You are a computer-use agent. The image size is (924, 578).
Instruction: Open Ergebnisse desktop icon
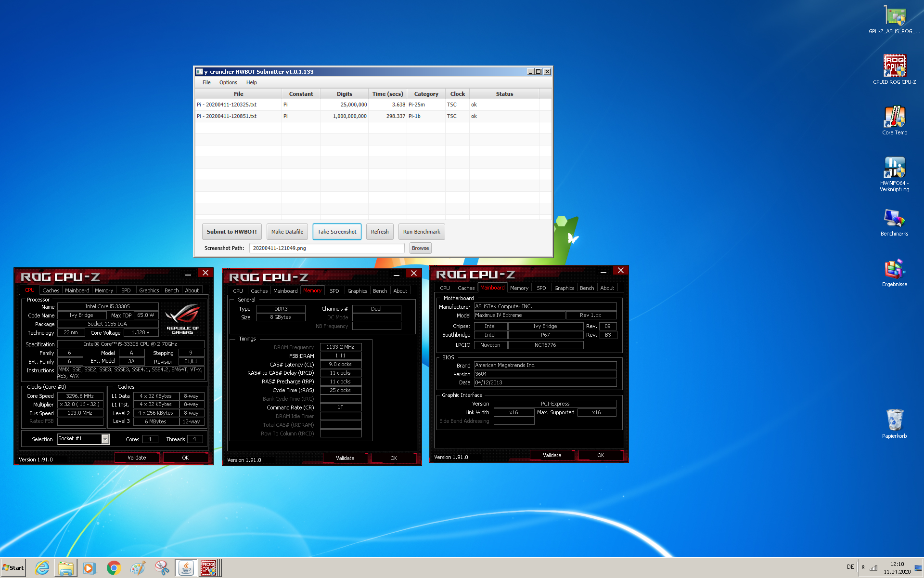[895, 273]
